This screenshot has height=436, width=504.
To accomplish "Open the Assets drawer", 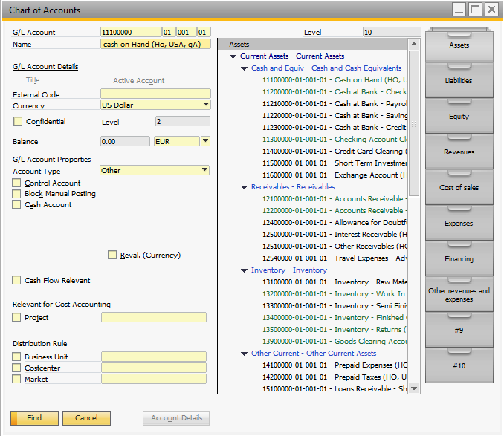I will pyautogui.click(x=459, y=45).
